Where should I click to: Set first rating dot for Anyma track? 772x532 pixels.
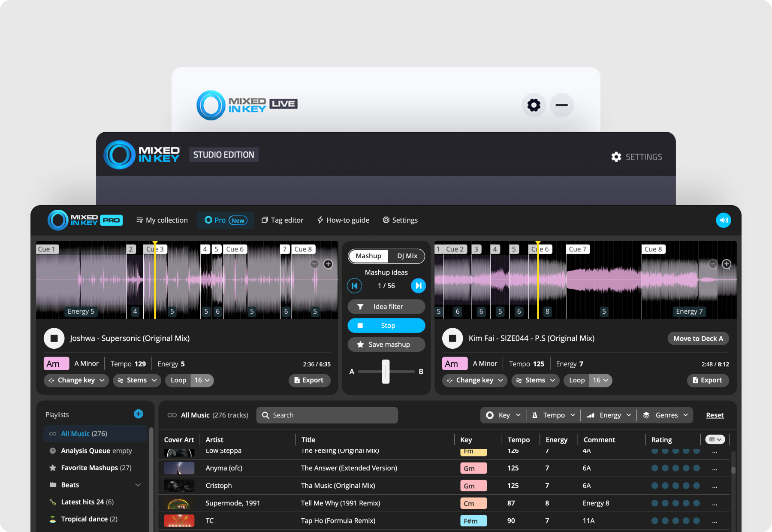[x=655, y=468]
